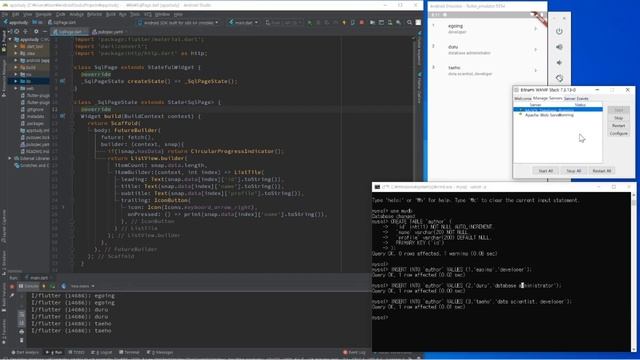Click the Console tab in Run panel
Image resolution: width=640 pixels, height=360 pixels.
[29, 286]
